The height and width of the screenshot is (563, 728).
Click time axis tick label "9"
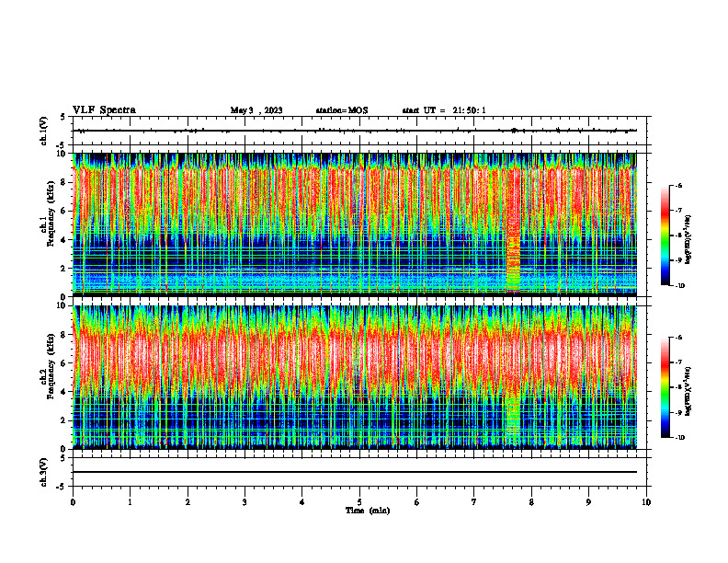point(588,502)
